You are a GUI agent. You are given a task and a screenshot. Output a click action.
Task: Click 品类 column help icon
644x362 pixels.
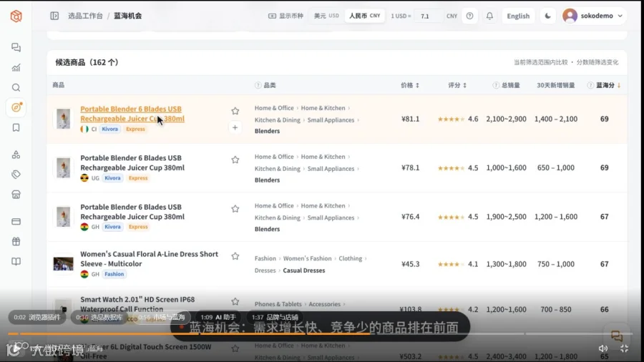pos(258,85)
